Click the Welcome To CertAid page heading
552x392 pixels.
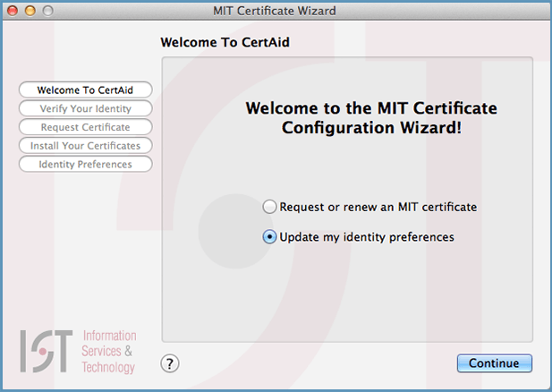click(x=225, y=42)
